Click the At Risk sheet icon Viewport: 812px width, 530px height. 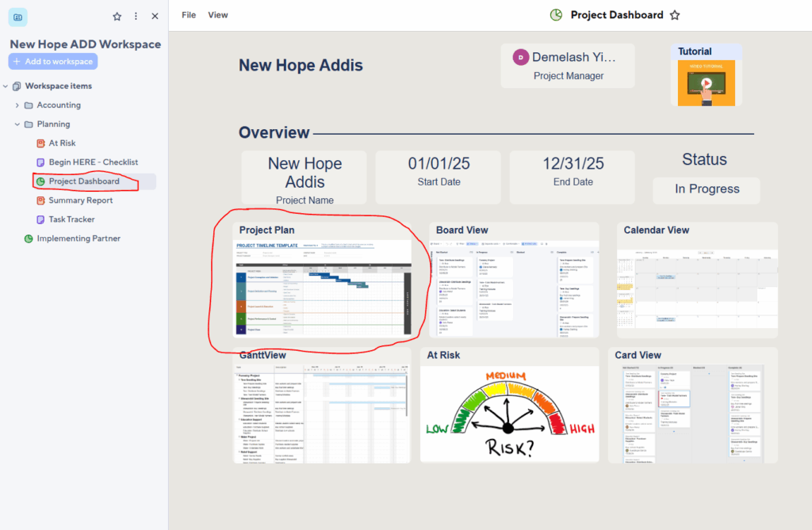[x=41, y=143]
